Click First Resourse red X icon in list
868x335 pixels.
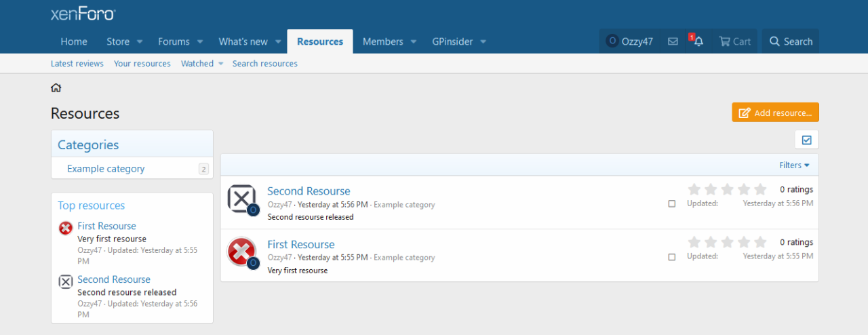pyautogui.click(x=241, y=251)
